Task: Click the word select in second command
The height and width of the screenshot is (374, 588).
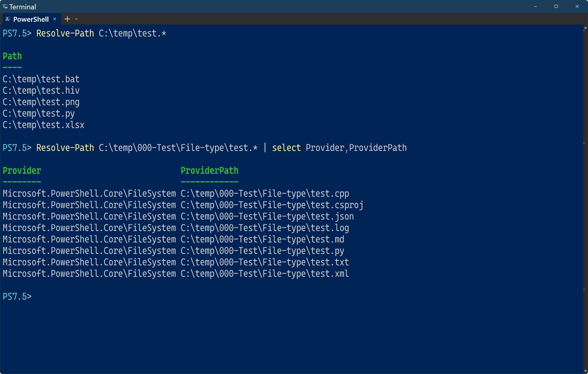Action: tap(286, 148)
